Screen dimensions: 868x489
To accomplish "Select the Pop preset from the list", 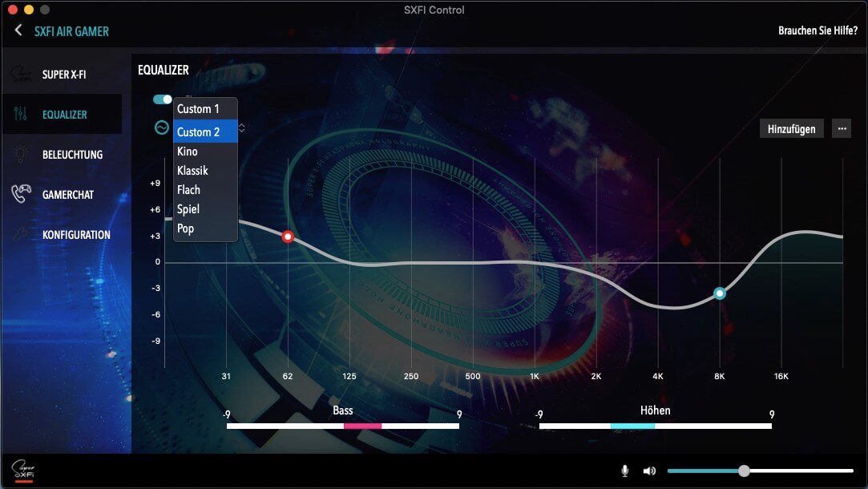I will click(x=186, y=228).
